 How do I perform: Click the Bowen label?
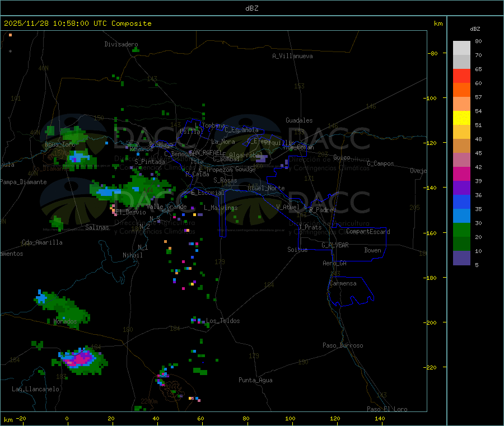[372, 250]
